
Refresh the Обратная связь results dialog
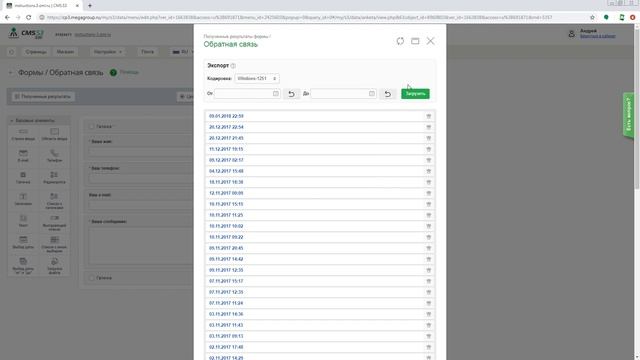(x=400, y=41)
